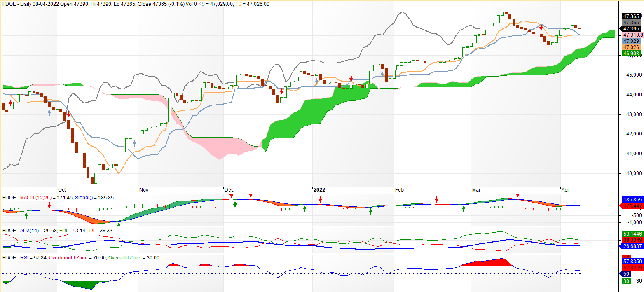Select the green 53.1446 +DI value label
Screen dimensions: 644x292
(632, 234)
